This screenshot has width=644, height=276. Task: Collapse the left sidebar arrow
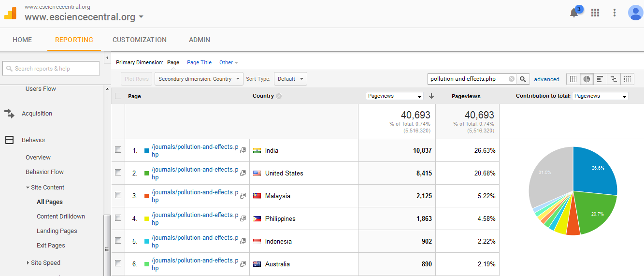click(107, 58)
